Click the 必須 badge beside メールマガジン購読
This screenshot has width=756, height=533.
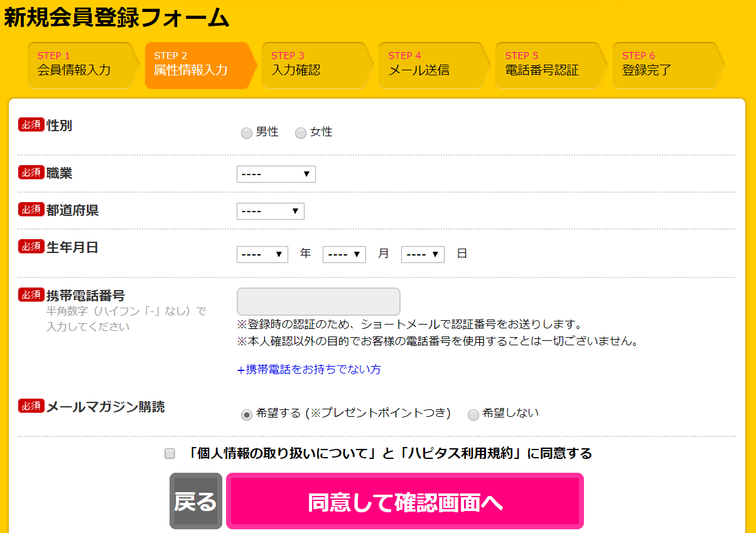click(31, 406)
